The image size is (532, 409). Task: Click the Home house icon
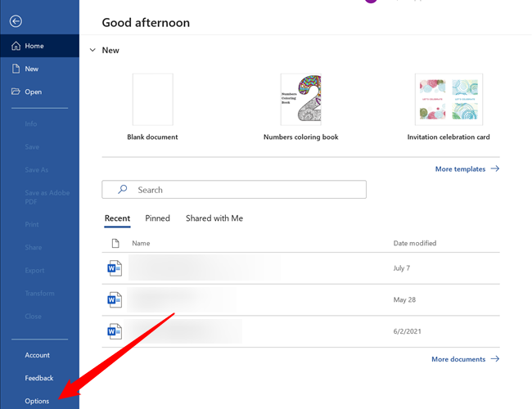pyautogui.click(x=16, y=46)
